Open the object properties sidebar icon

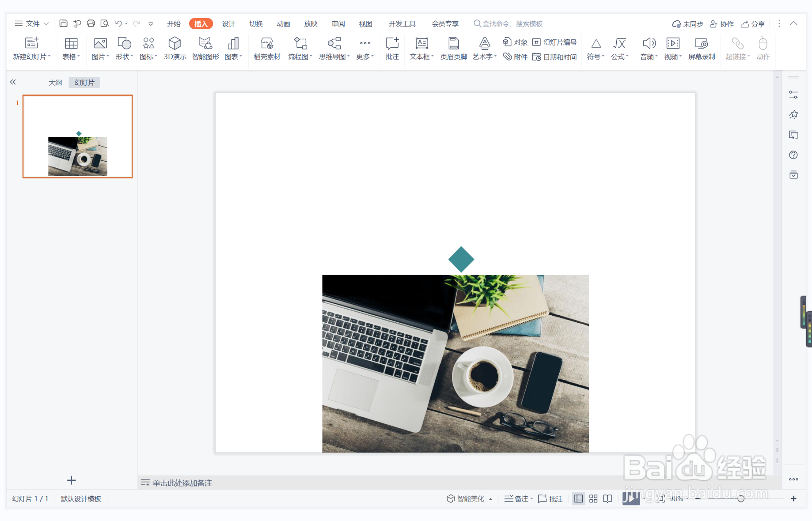click(x=794, y=95)
